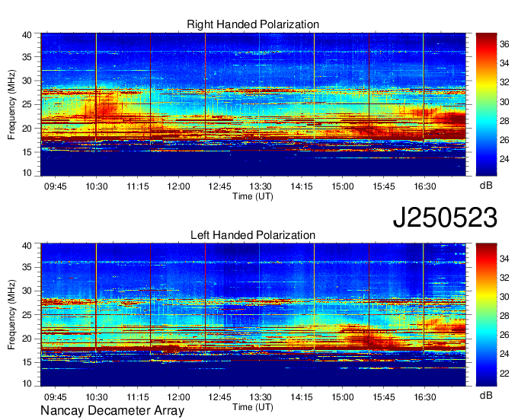Click the "28" value on the Left Handed colorbar
518x420 pixels.
pos(504,316)
